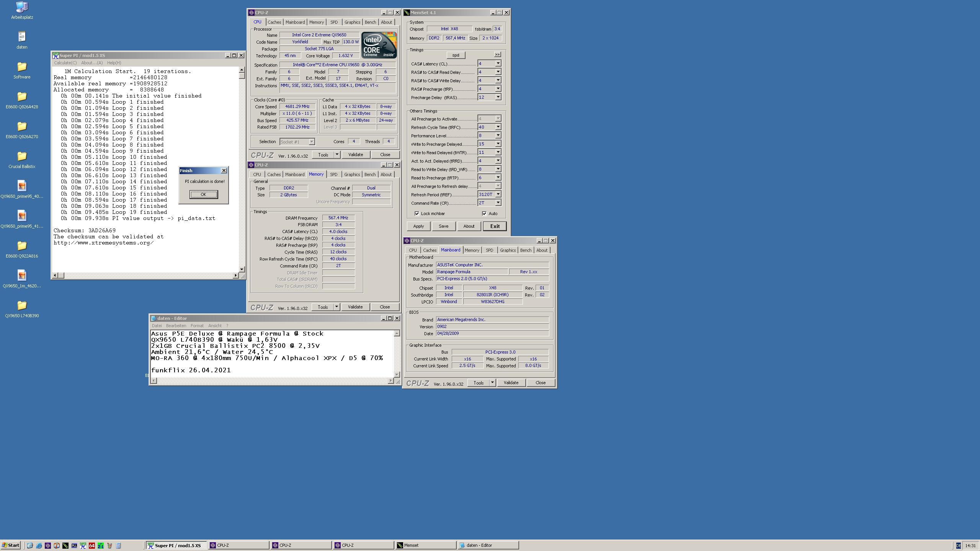The height and width of the screenshot is (551, 980).
Task: Click Exit in MemSet
Action: [x=495, y=226]
